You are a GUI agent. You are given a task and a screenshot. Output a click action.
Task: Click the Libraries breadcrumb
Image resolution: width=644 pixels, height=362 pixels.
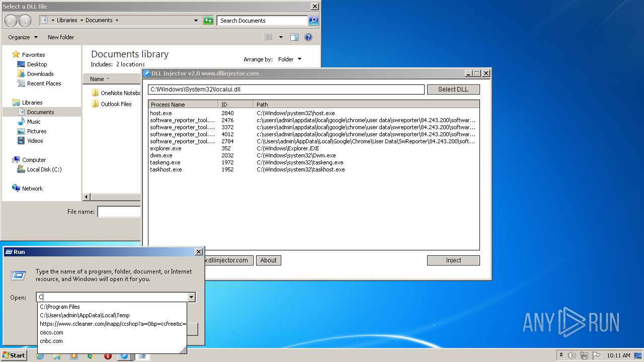(67, 21)
